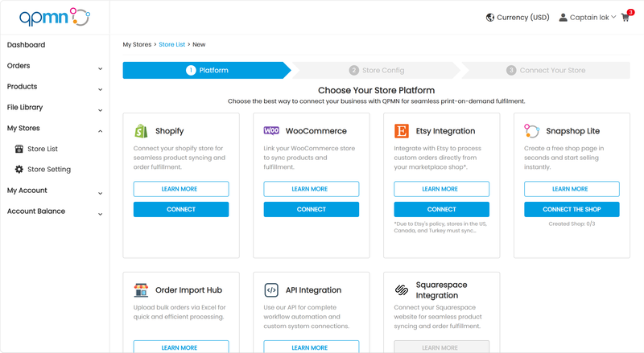Open the shopping cart icon
644x353 pixels.
click(x=625, y=18)
